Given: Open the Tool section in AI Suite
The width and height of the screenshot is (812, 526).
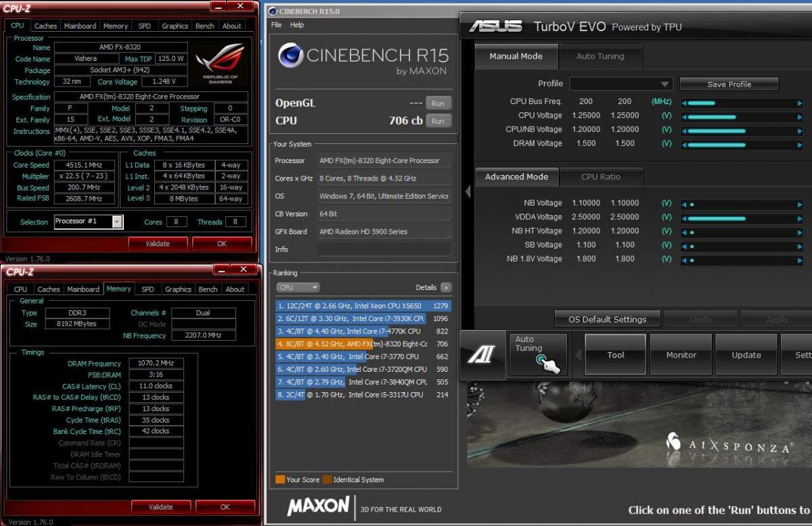Looking at the screenshot, I should coord(615,355).
